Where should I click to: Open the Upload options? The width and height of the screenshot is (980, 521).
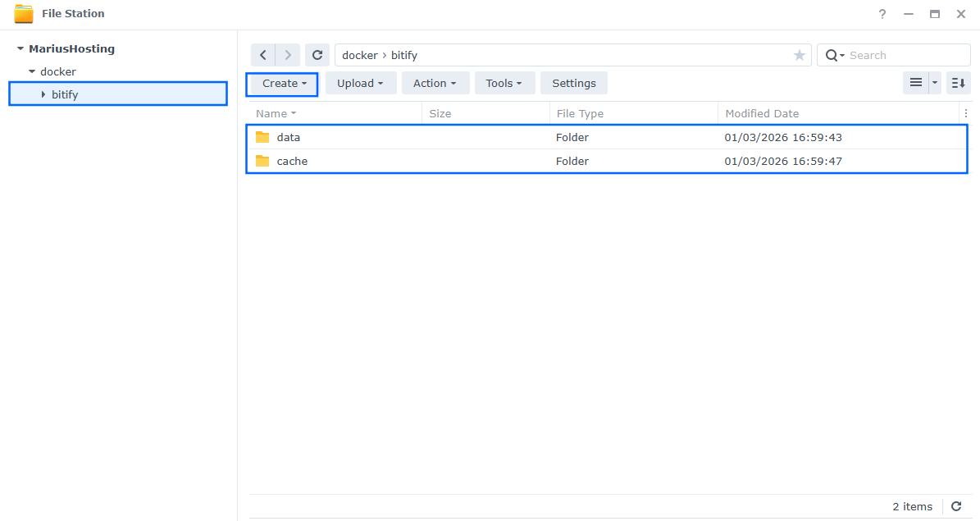click(x=361, y=83)
